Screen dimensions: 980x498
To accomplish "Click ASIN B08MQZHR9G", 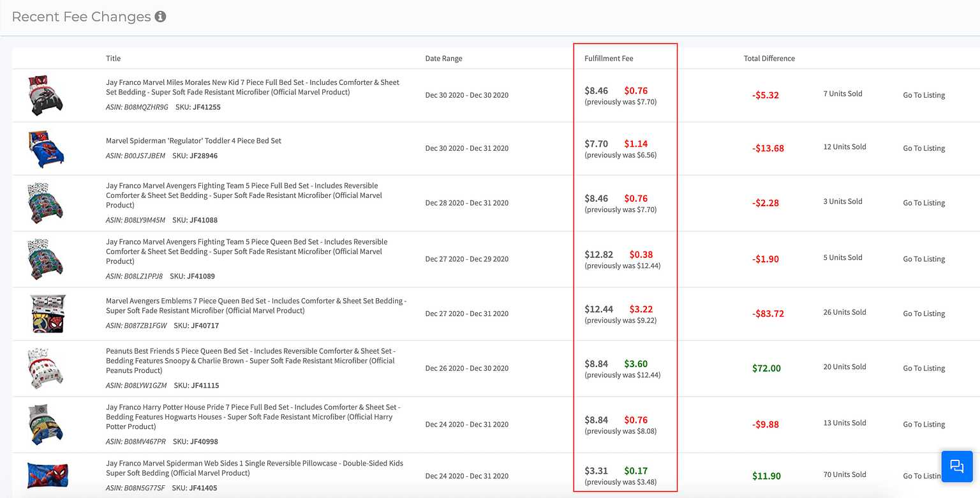I will (x=137, y=107).
